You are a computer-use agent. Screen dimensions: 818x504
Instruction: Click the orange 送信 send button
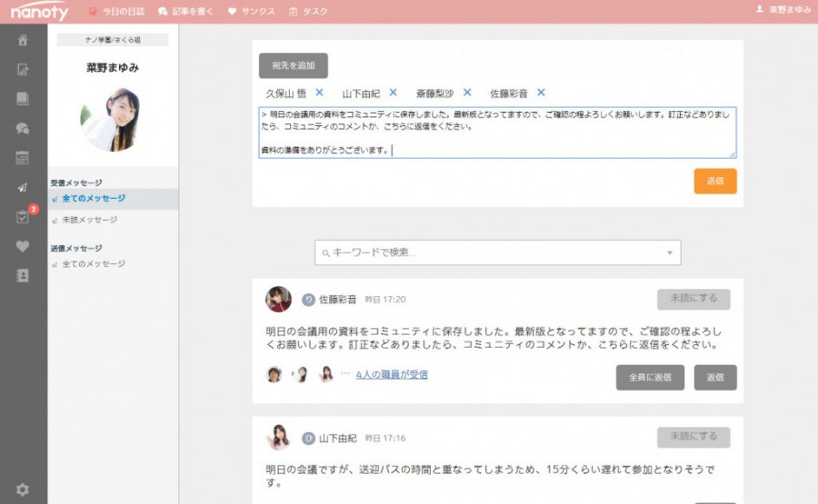click(714, 181)
